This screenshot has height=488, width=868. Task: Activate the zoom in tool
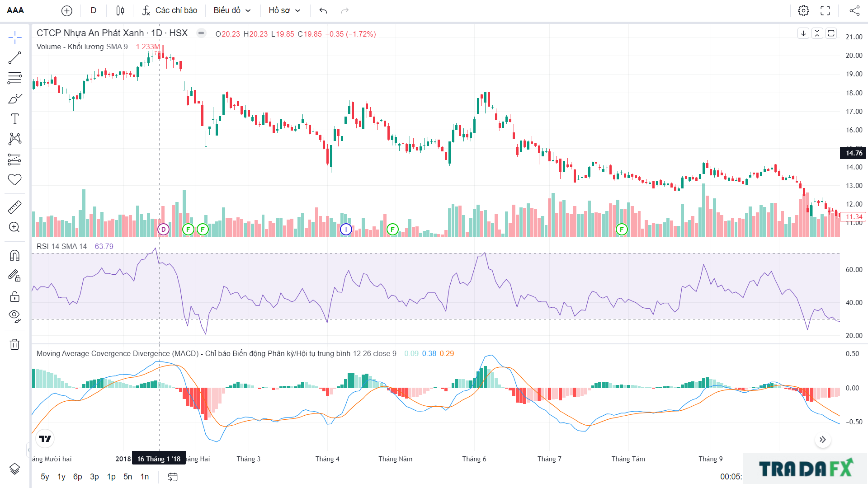tap(15, 227)
